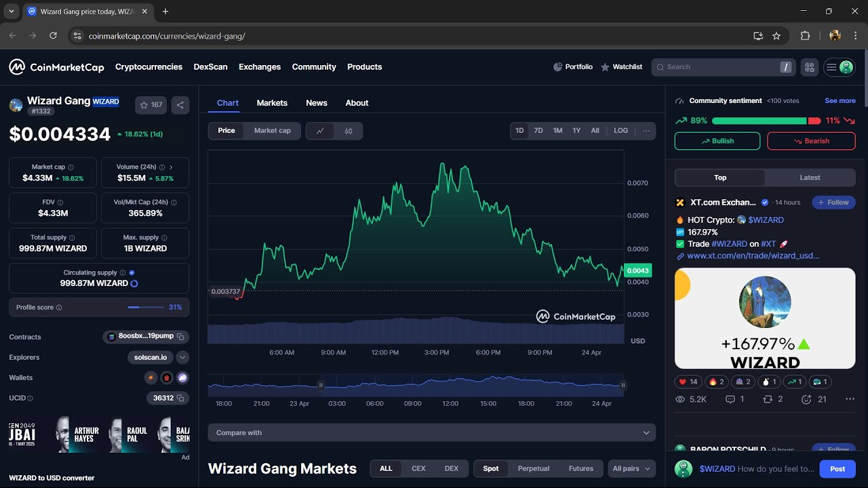Add Wizard Gang to watchlist star

pos(151,105)
